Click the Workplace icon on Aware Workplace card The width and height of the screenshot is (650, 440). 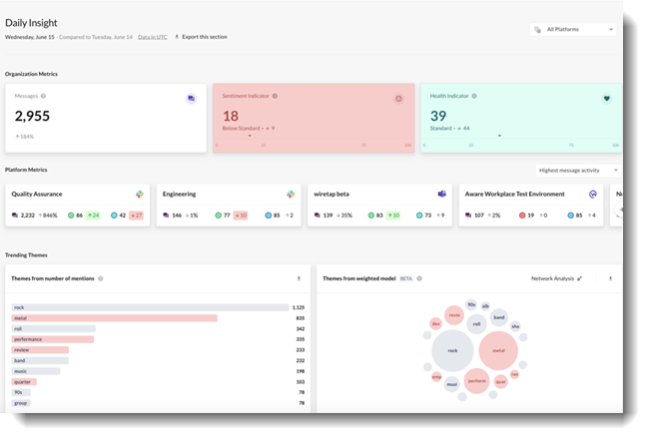point(593,194)
